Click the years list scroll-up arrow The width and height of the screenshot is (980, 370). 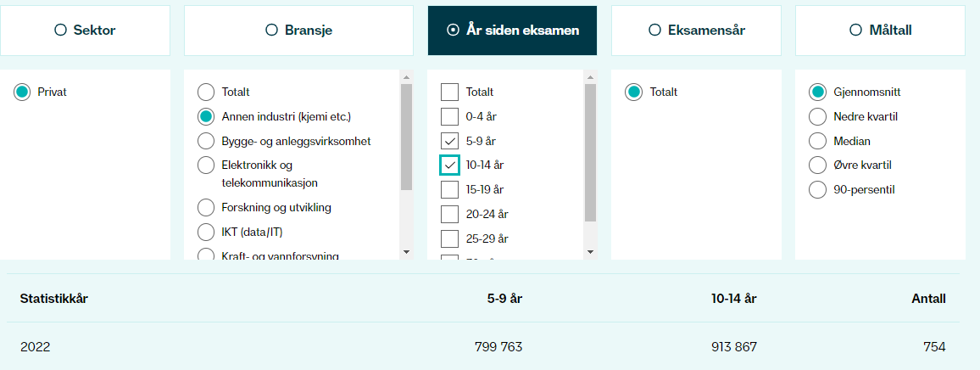point(590,77)
